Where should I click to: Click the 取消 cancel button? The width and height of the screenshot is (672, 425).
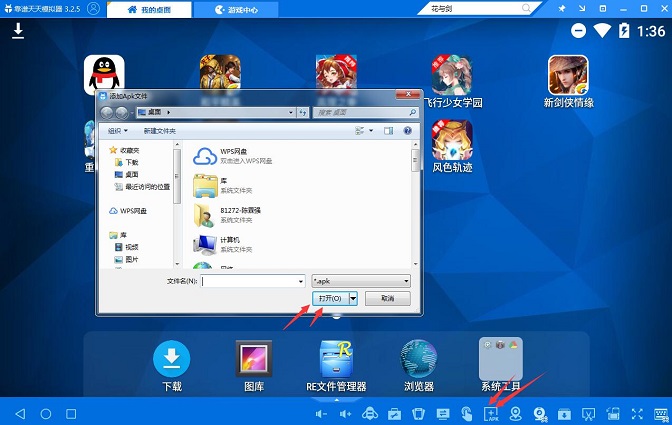pyautogui.click(x=387, y=298)
